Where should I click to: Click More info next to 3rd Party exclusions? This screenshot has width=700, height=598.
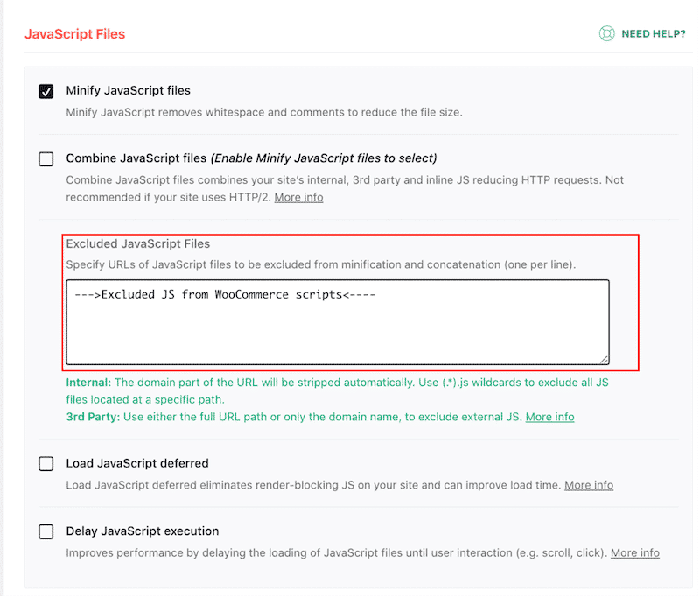pyautogui.click(x=549, y=416)
